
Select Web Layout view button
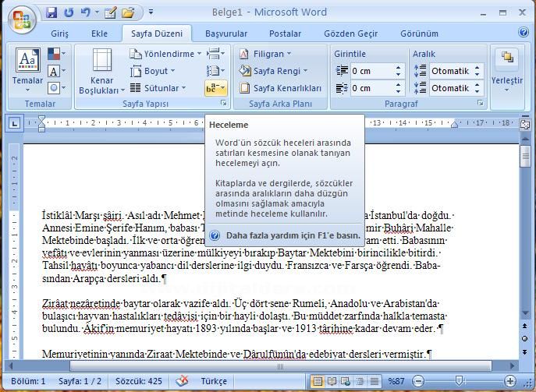click(x=346, y=381)
